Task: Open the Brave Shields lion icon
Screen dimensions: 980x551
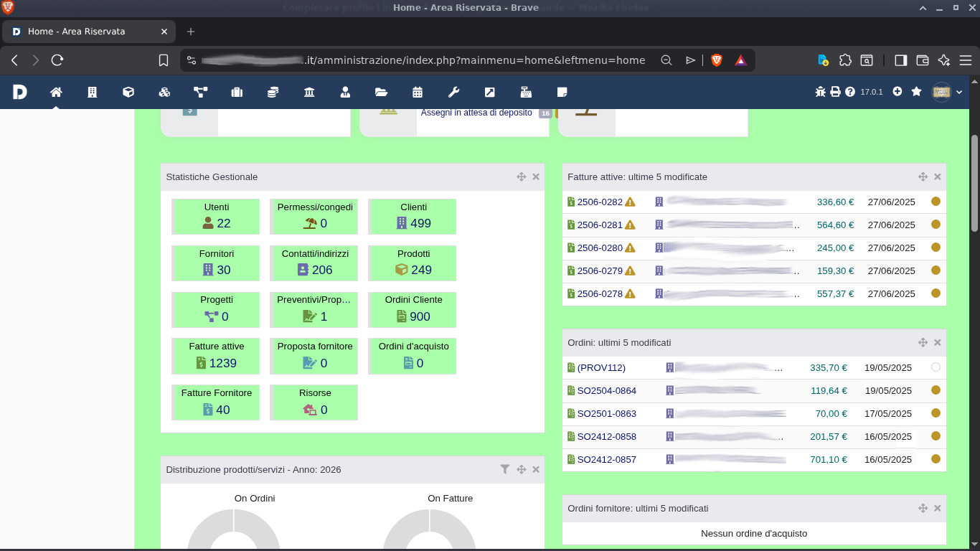Action: (717, 60)
